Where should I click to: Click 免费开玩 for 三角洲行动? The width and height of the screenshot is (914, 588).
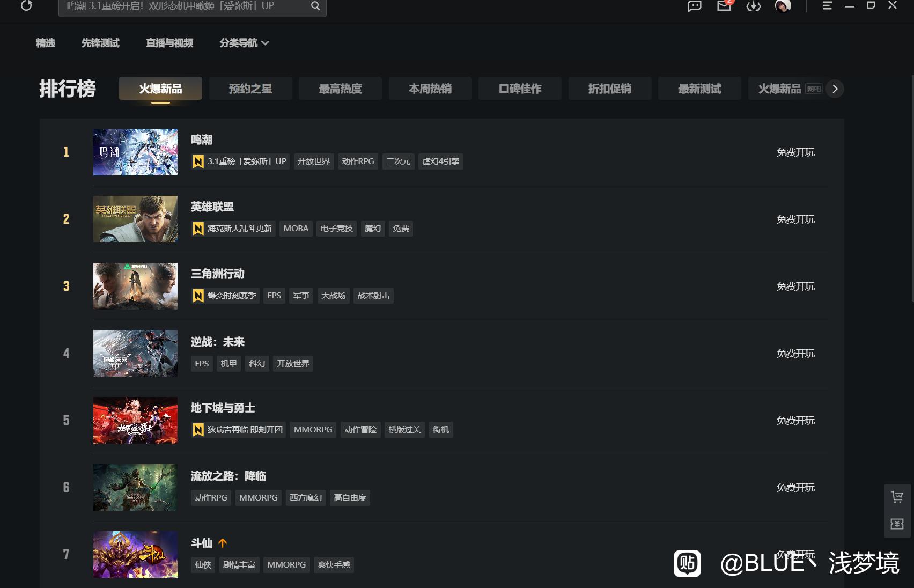pos(795,286)
